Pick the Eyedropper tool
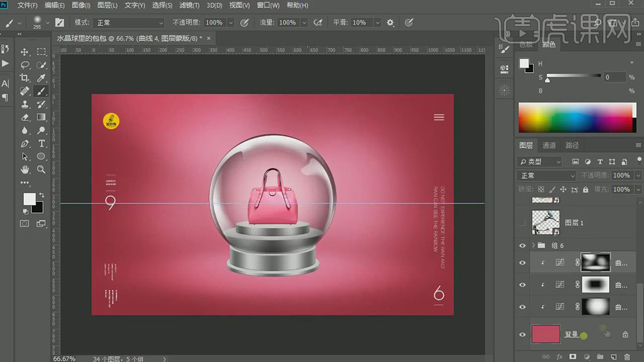The height and width of the screenshot is (362, 644). point(41,78)
